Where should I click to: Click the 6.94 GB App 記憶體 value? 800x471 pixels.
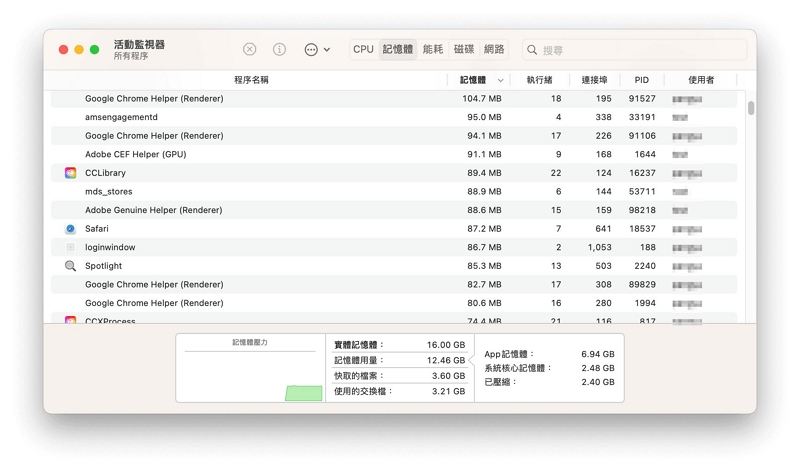[597, 354]
